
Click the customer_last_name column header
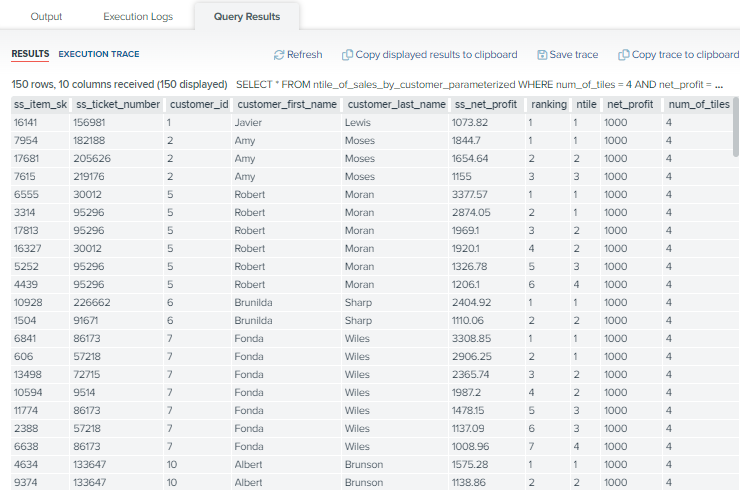click(396, 104)
